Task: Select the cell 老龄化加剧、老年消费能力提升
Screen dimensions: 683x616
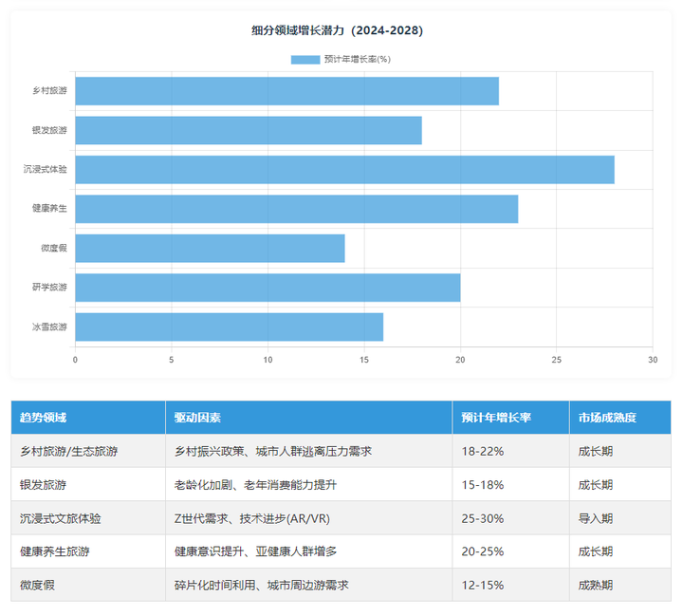Action: point(309,485)
